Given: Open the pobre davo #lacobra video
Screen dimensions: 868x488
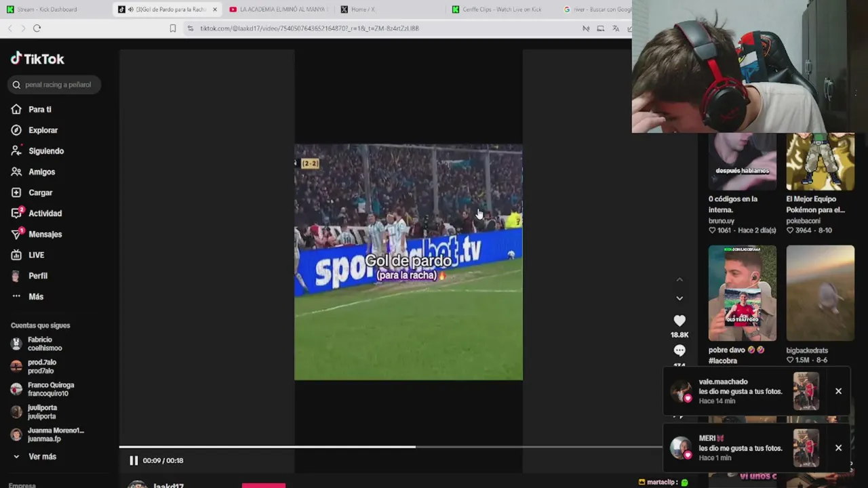Looking at the screenshot, I should 743,293.
